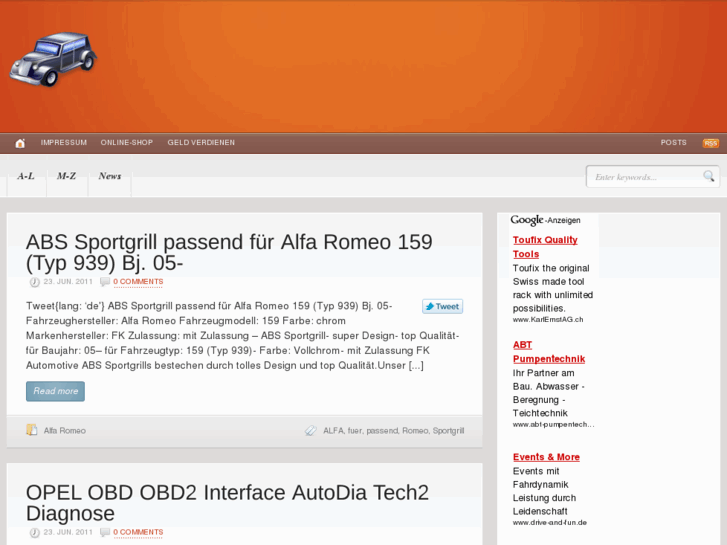The image size is (727, 545).
Task: Visit the www.abt-pumpentech ad URL
Action: 554,424
